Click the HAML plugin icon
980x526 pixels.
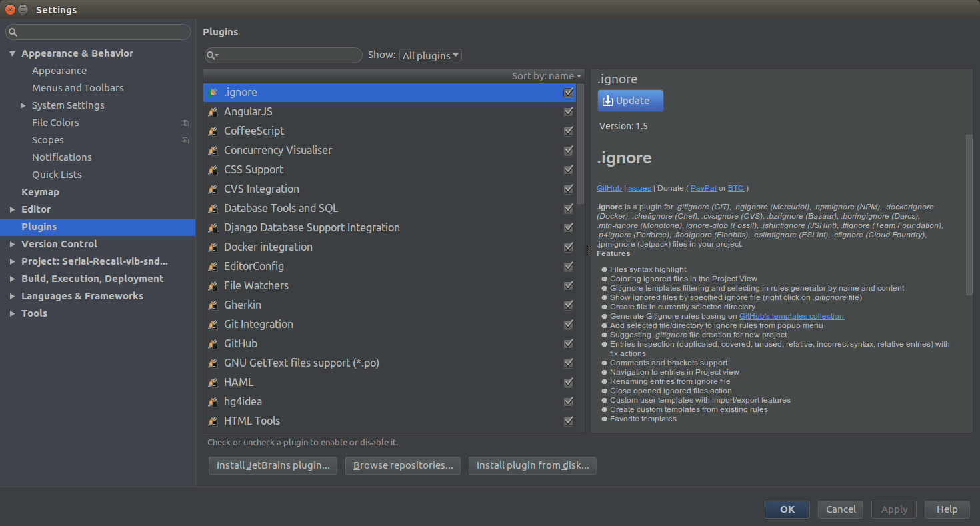[213, 383]
